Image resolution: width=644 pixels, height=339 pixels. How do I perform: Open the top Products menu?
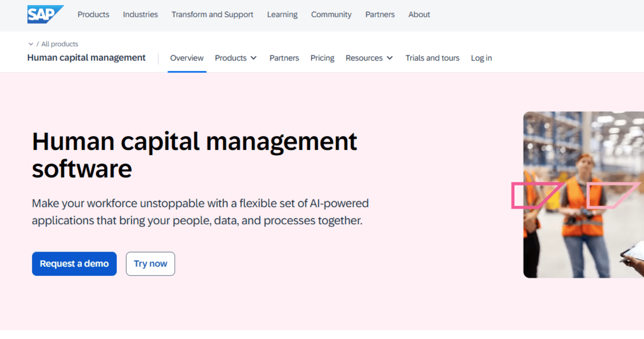click(x=93, y=15)
